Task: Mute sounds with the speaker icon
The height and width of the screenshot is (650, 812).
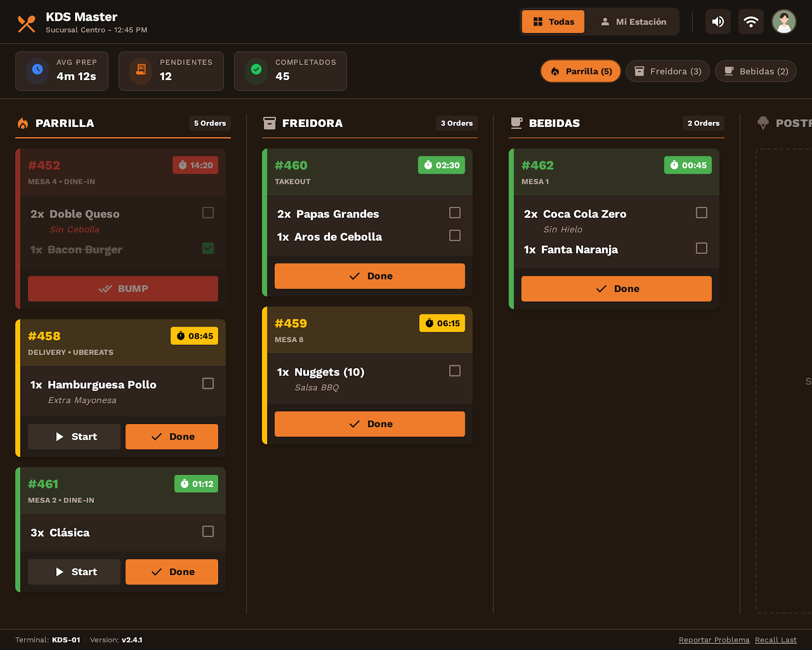Action: click(718, 22)
